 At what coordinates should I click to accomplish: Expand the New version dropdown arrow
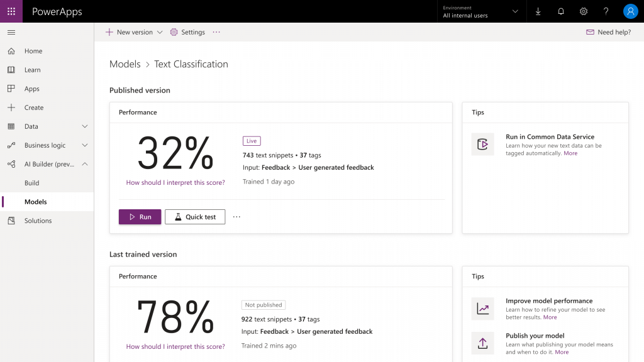pos(160,32)
